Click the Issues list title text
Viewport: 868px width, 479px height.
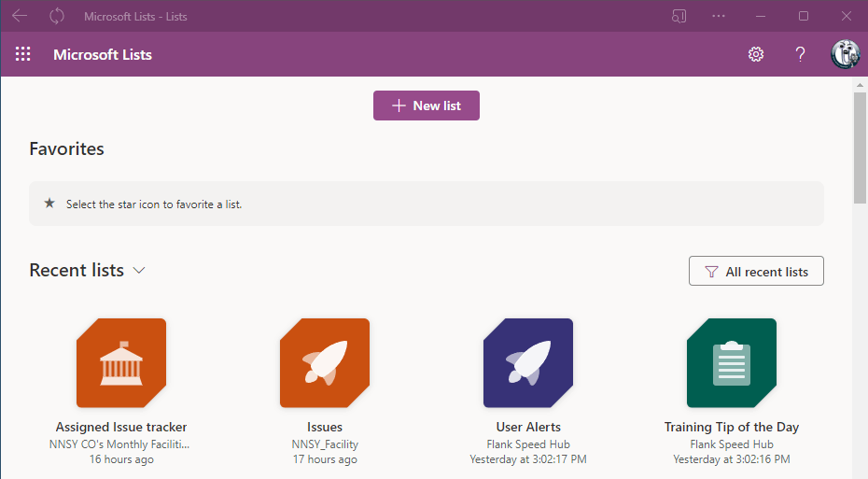(x=325, y=427)
